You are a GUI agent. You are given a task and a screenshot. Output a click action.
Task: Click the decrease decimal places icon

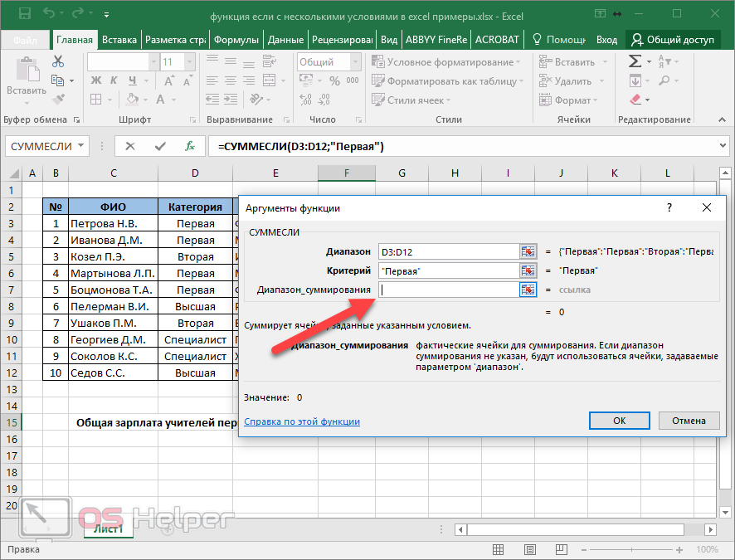324,100
